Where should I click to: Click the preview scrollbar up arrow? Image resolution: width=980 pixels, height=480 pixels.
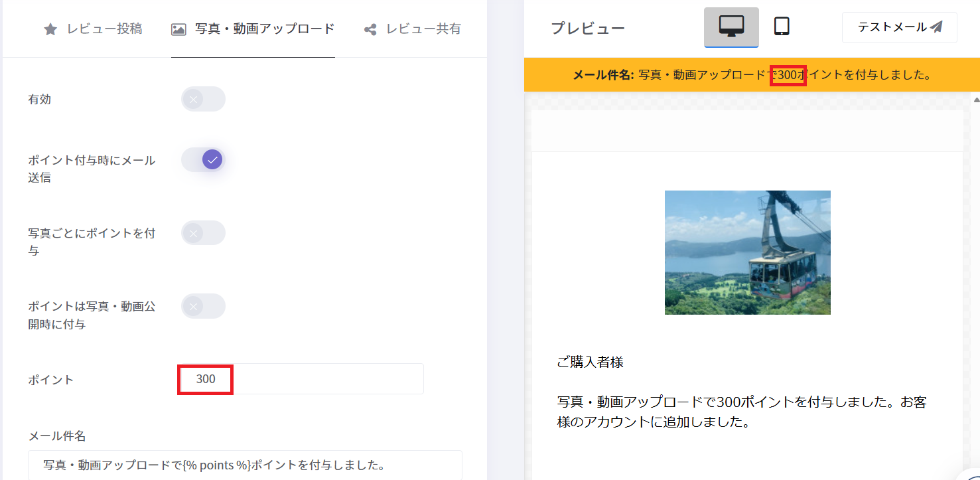coord(975,100)
